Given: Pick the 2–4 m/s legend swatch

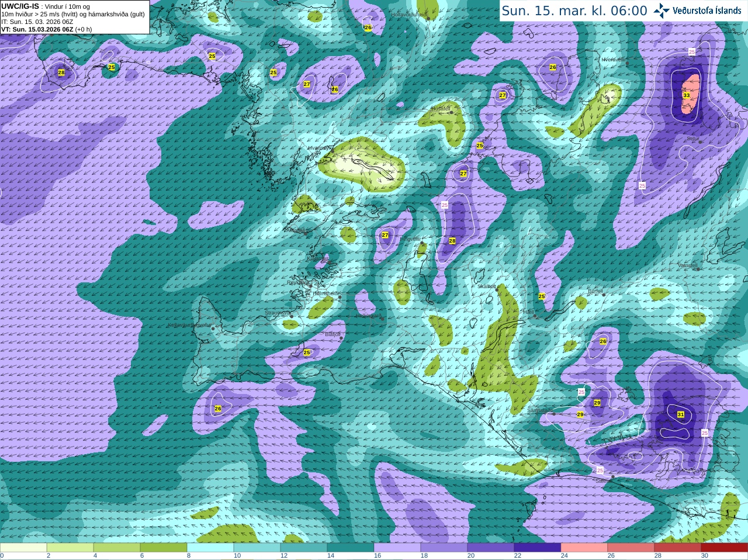Looking at the screenshot, I should [70, 548].
